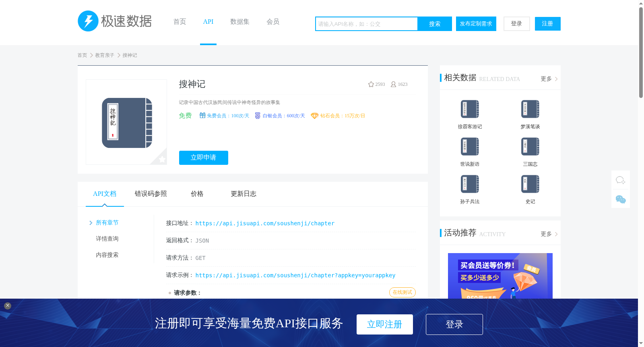Open the request example URL with appkey
Screen dimensions: 644x347
click(x=295, y=275)
